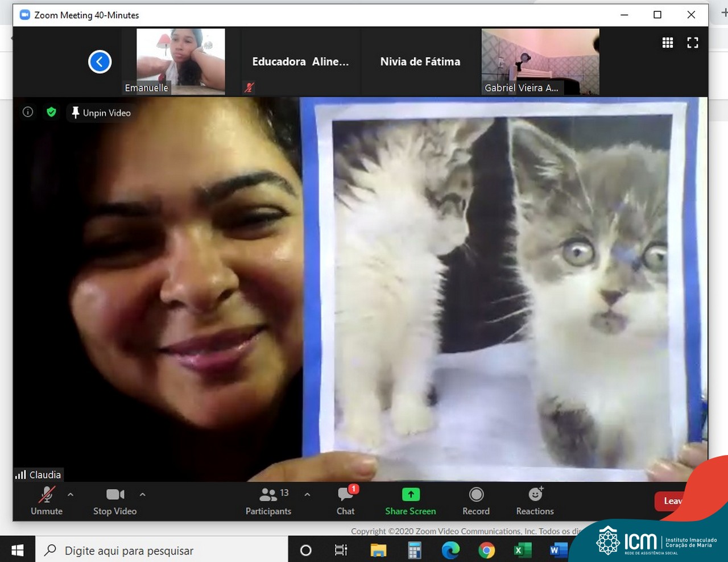Expand Participants options arrow
The image size is (728, 562).
point(307,495)
